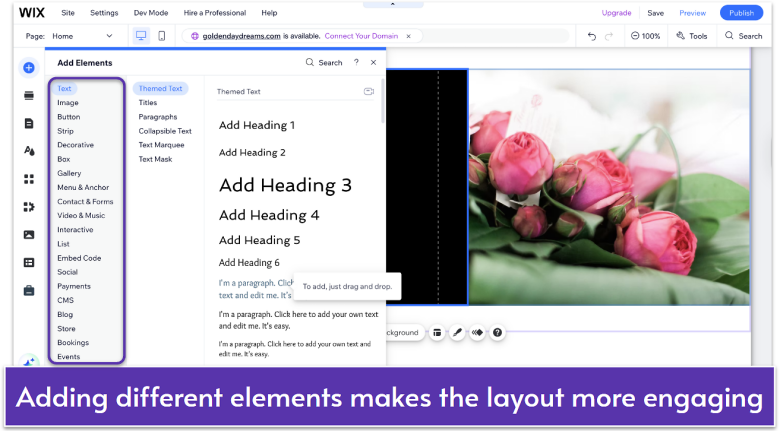
Task: Click the Connect Your Domain link
Action: click(361, 36)
